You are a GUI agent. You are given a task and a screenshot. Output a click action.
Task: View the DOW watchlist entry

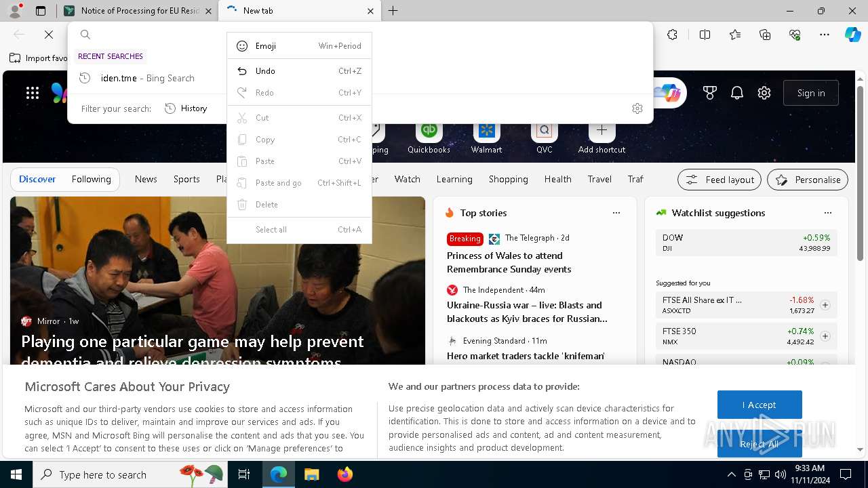click(746, 243)
